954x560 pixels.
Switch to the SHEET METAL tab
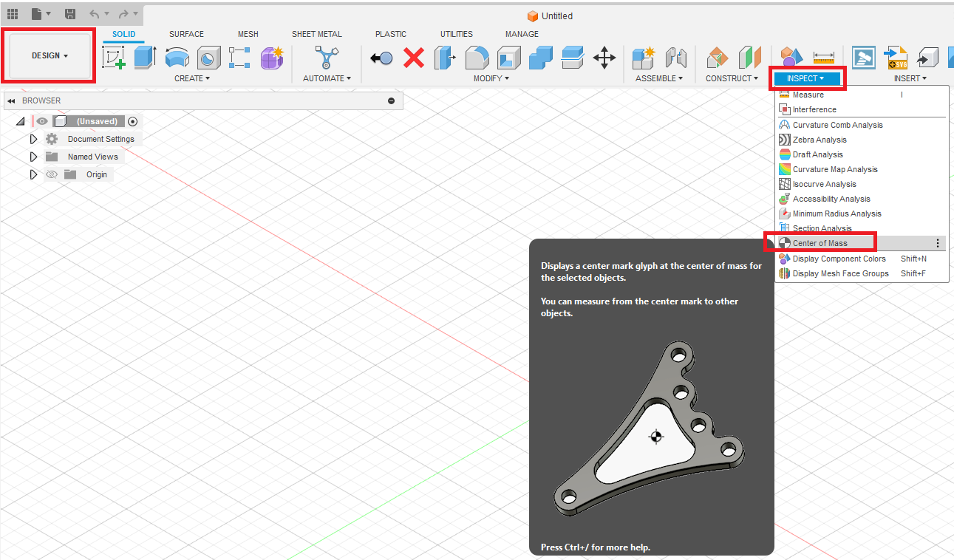coord(317,34)
